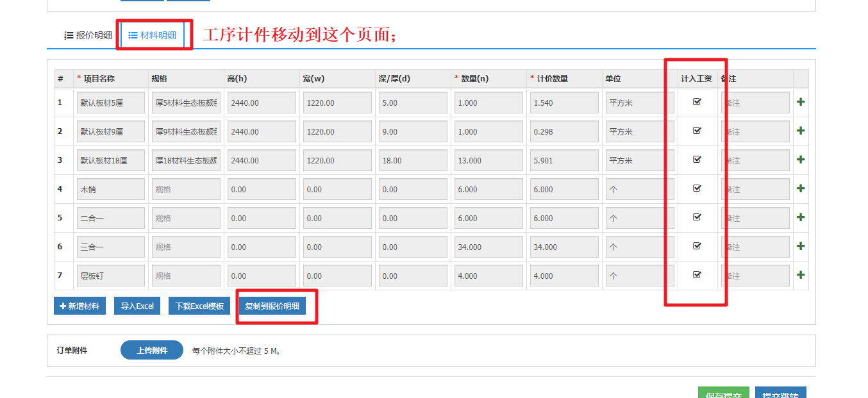Select the 材料明细 tab
Screen dimensions: 868x398
pyautogui.click(x=153, y=35)
